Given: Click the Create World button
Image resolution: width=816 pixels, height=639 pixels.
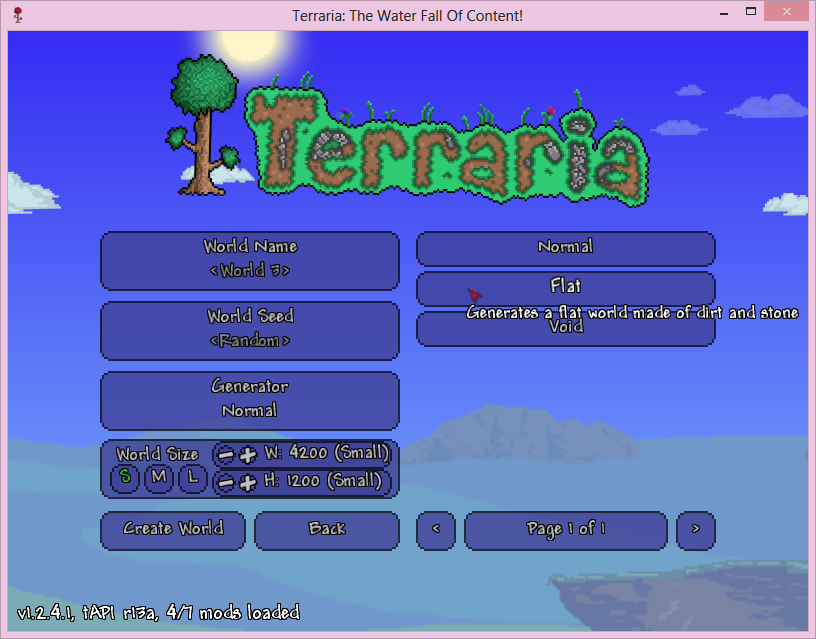Looking at the screenshot, I should (x=173, y=530).
